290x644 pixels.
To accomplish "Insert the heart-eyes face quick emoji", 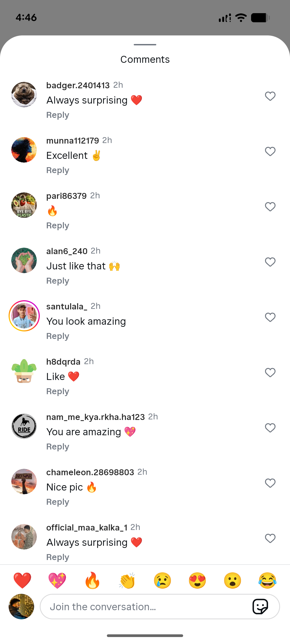I will coord(197,580).
